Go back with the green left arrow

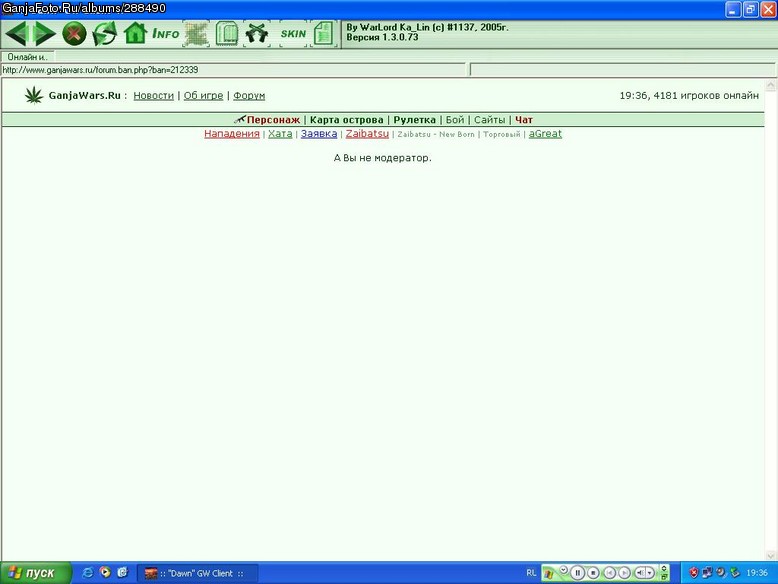click(16, 34)
